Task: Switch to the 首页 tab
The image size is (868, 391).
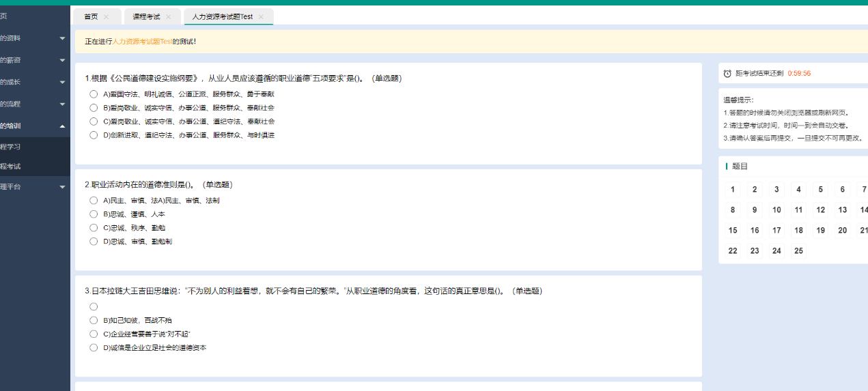Action: coord(90,17)
